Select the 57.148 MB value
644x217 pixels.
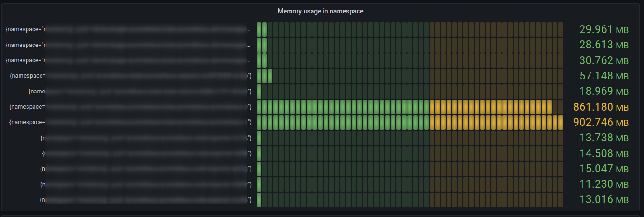tap(604, 76)
